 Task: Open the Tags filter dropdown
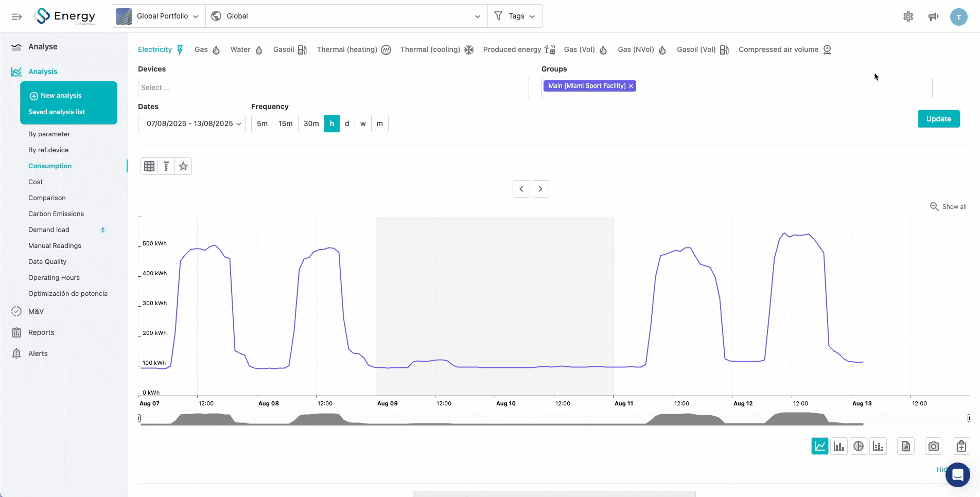[515, 16]
